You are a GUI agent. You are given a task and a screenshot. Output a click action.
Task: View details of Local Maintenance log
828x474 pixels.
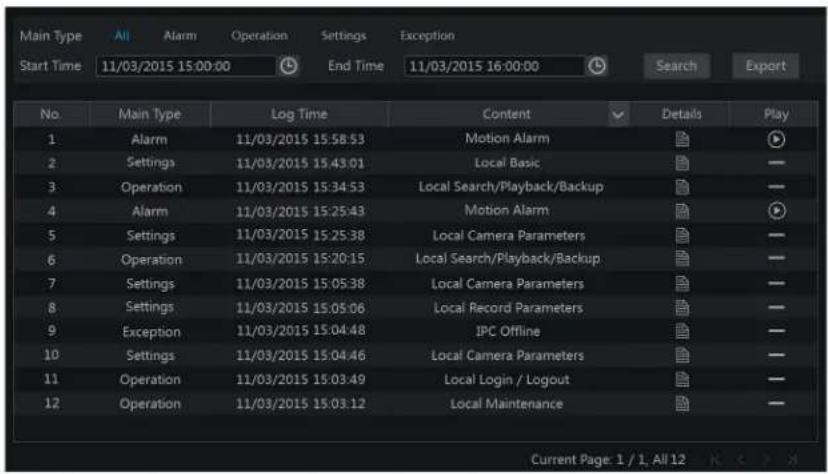682,404
